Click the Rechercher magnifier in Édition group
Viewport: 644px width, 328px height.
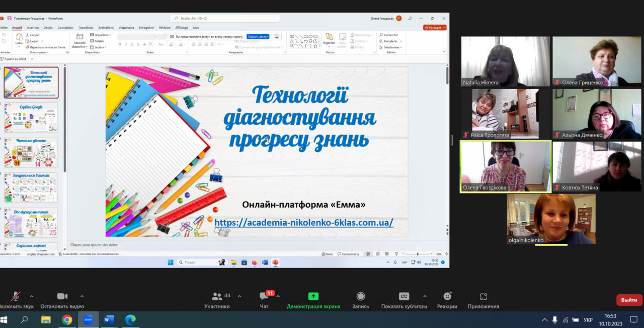click(x=382, y=35)
